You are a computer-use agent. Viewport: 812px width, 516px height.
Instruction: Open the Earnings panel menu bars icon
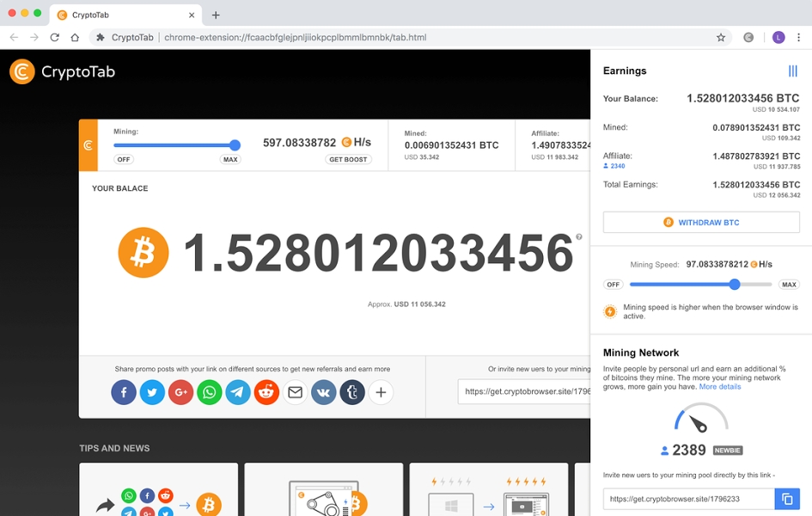[x=793, y=71]
